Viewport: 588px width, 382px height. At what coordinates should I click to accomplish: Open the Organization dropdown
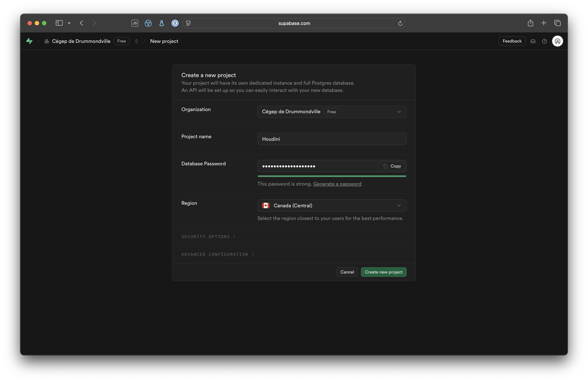(x=332, y=112)
